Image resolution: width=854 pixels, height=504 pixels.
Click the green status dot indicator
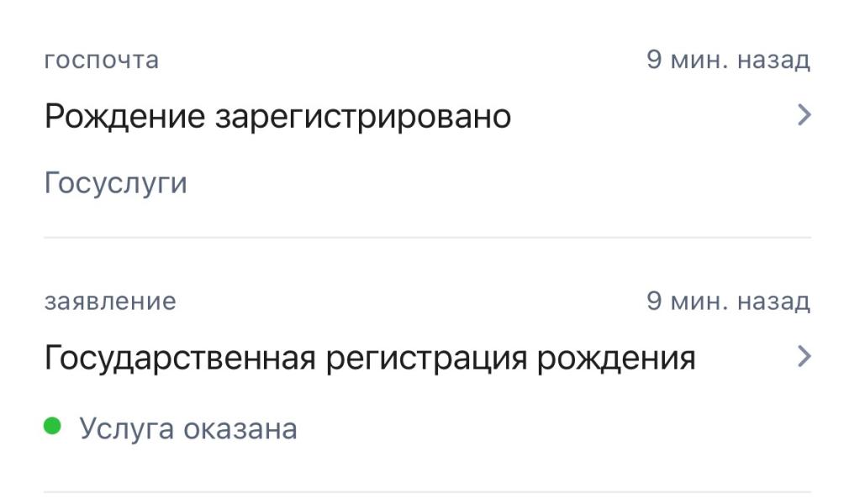point(52,428)
